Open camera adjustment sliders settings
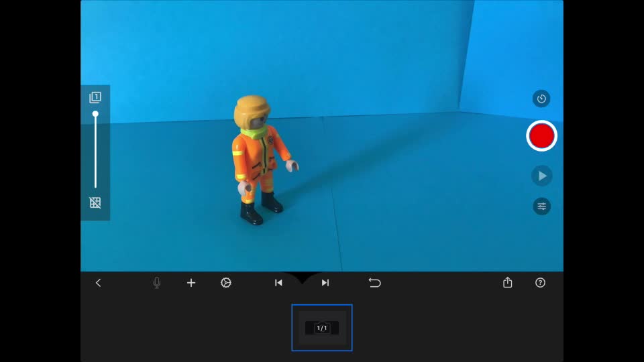 click(x=541, y=206)
